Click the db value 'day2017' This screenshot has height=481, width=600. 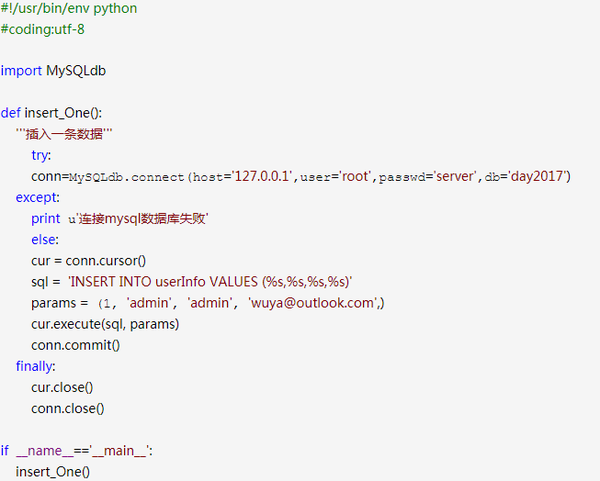pyautogui.click(x=537, y=176)
